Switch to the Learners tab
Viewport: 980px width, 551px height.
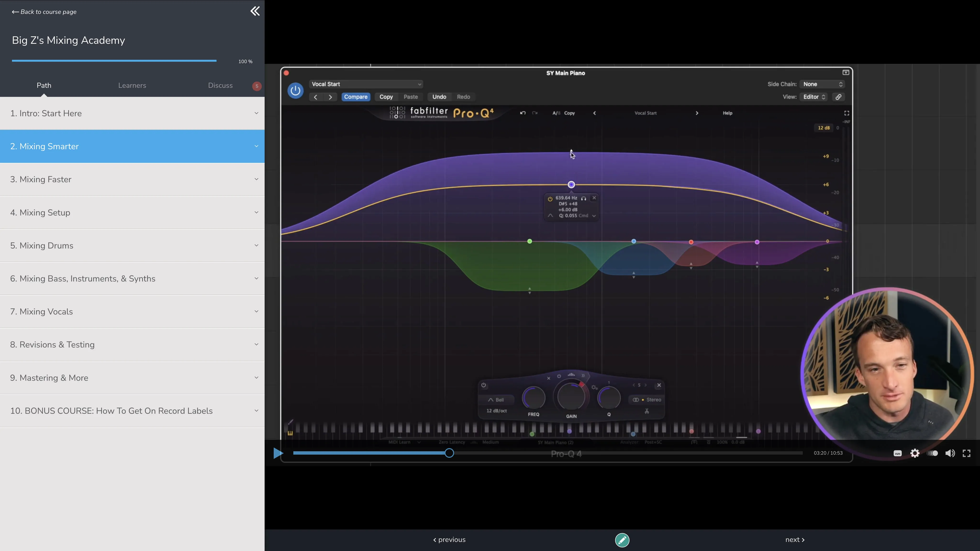(132, 86)
